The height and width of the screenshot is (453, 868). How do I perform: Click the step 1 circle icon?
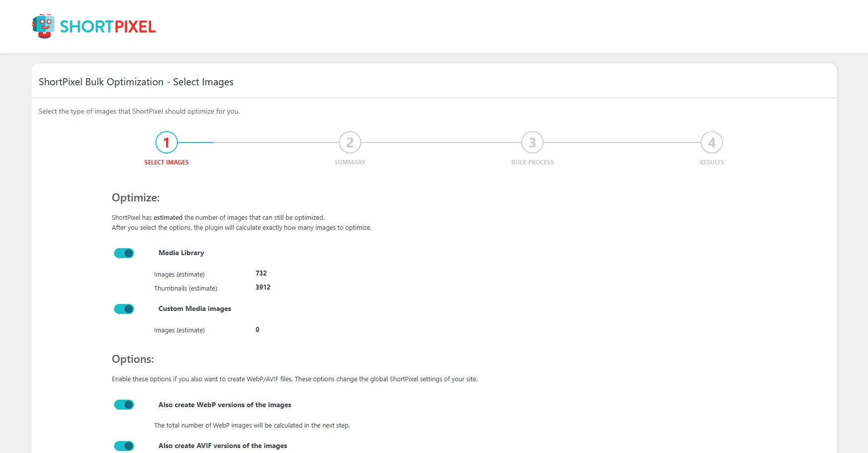click(166, 143)
